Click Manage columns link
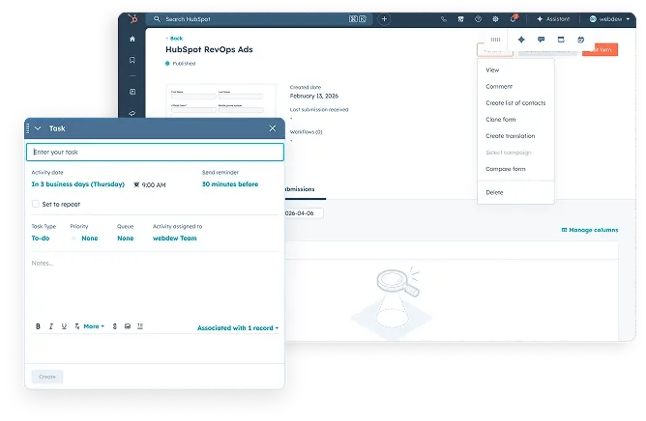Image resolution: width=646 pixels, height=421 pixels. click(590, 230)
